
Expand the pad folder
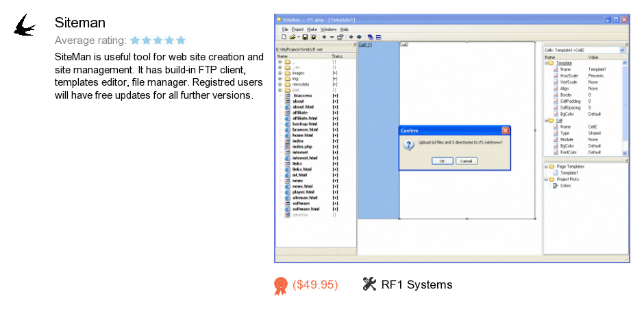click(280, 90)
